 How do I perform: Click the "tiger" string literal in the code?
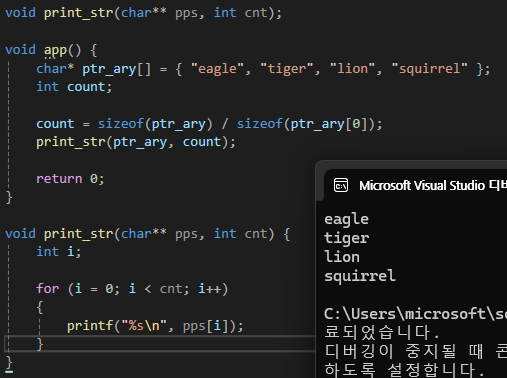point(287,69)
